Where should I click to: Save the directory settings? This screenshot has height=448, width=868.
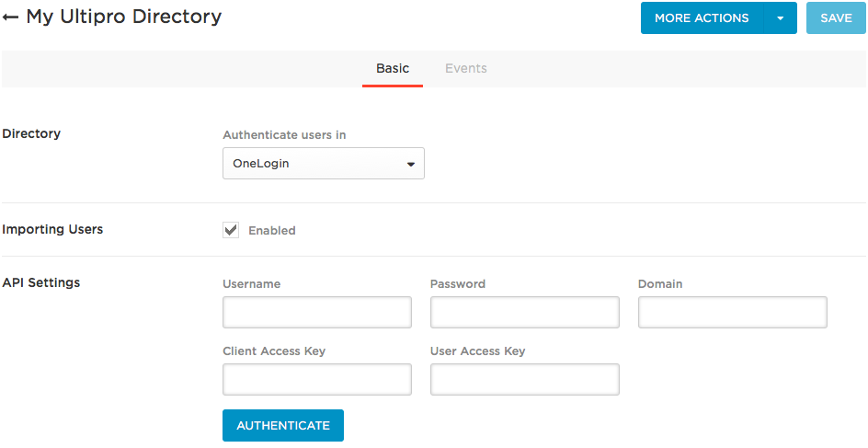pyautogui.click(x=836, y=18)
